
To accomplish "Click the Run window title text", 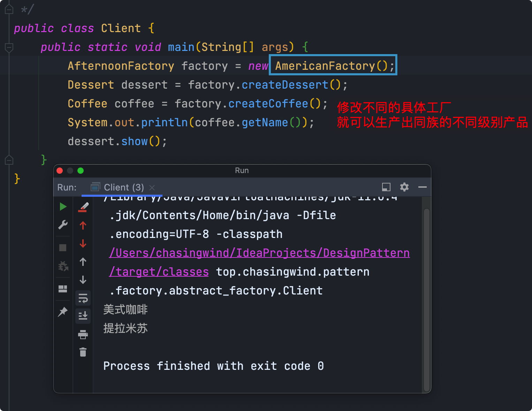I will click(242, 171).
